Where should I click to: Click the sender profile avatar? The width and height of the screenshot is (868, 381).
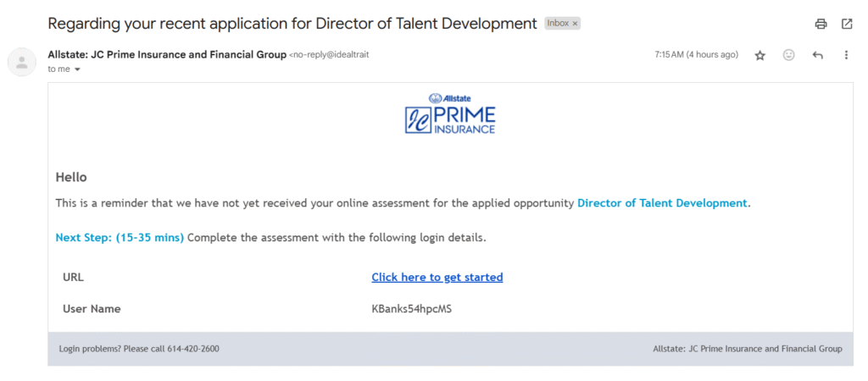pos(22,62)
